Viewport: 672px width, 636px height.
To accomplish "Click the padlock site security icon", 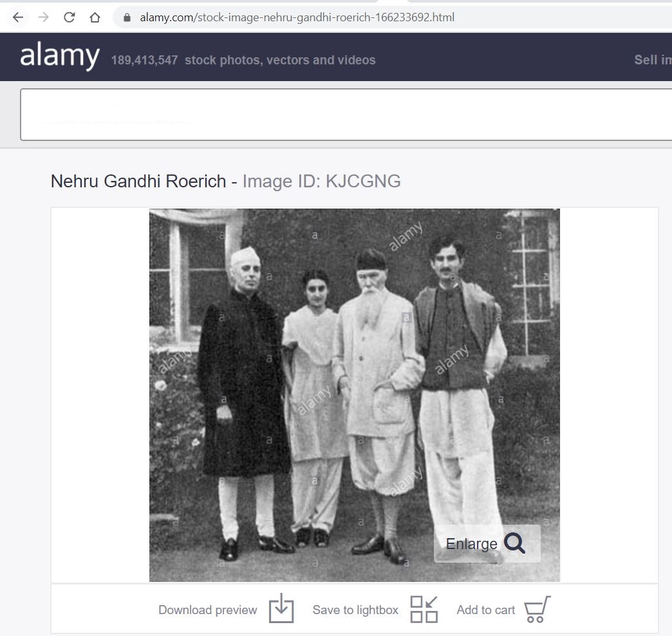I will 127,17.
